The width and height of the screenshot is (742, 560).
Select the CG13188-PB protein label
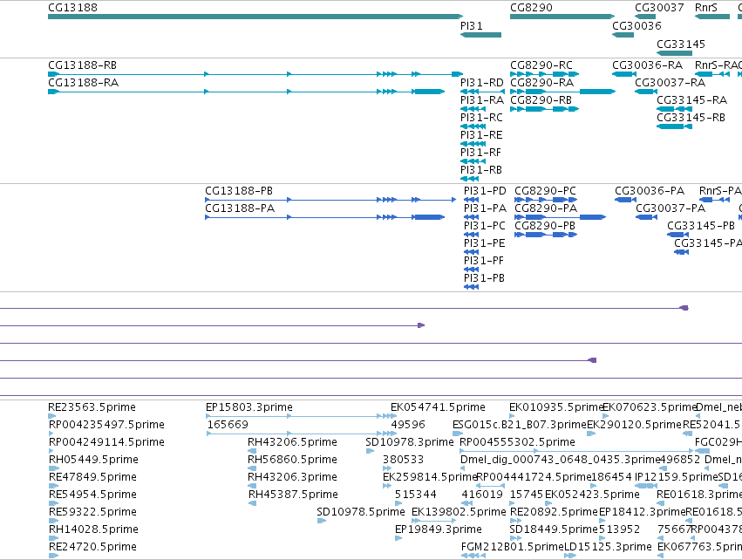239,191
